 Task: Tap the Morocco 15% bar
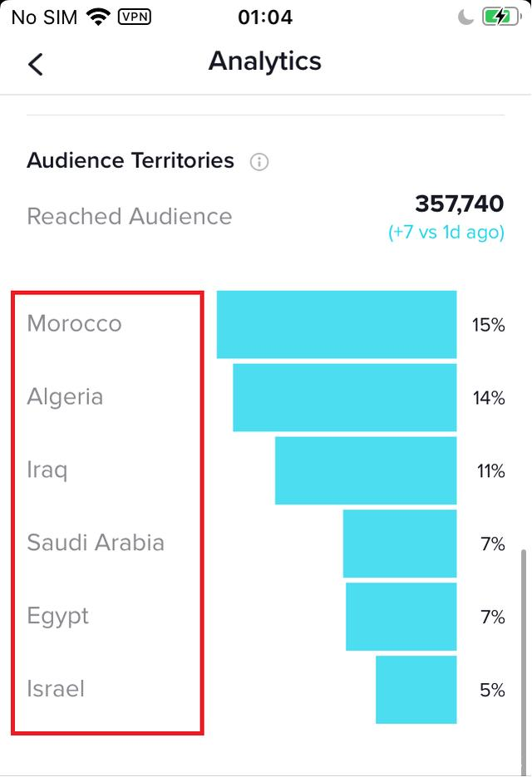coord(337,325)
